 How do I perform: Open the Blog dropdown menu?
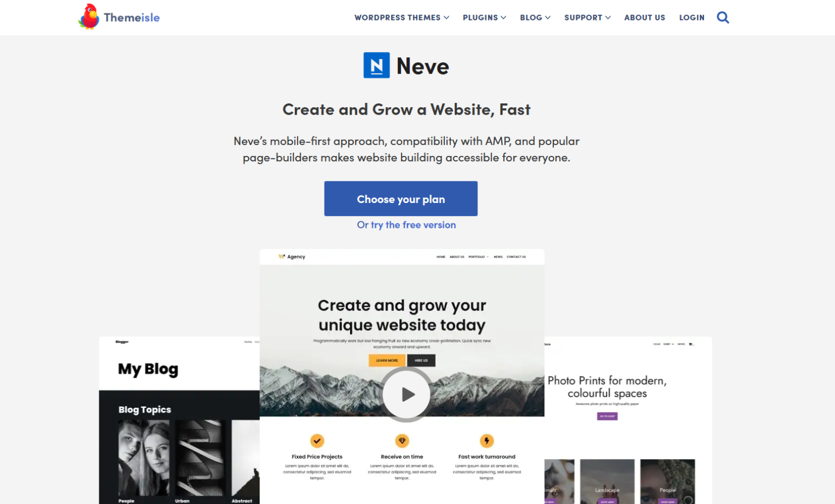point(535,17)
